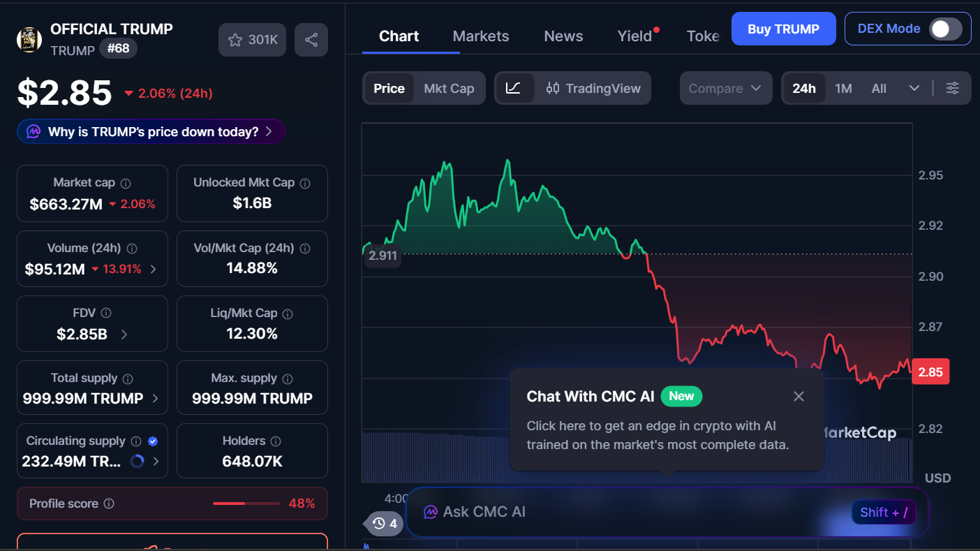Expand more time ranges chevron after All

(914, 88)
